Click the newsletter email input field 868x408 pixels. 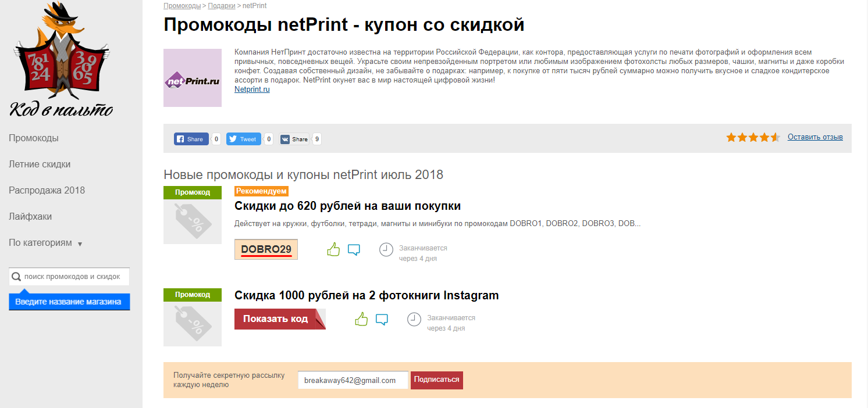353,380
